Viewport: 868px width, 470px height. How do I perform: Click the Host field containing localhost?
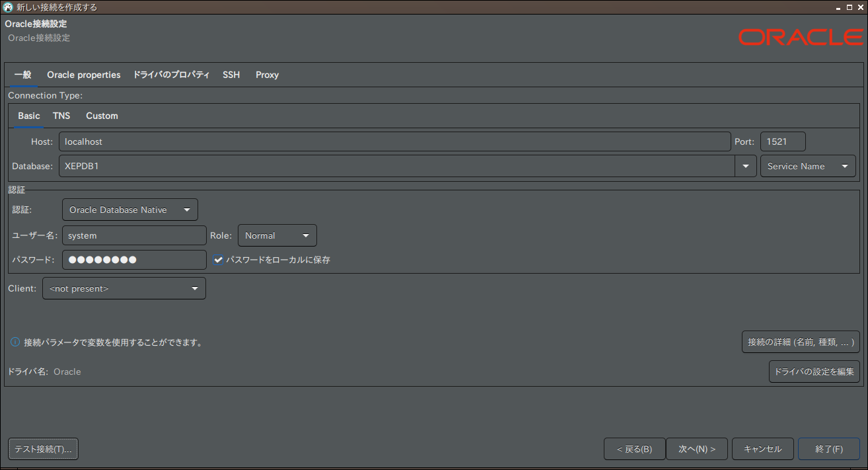pyautogui.click(x=395, y=141)
